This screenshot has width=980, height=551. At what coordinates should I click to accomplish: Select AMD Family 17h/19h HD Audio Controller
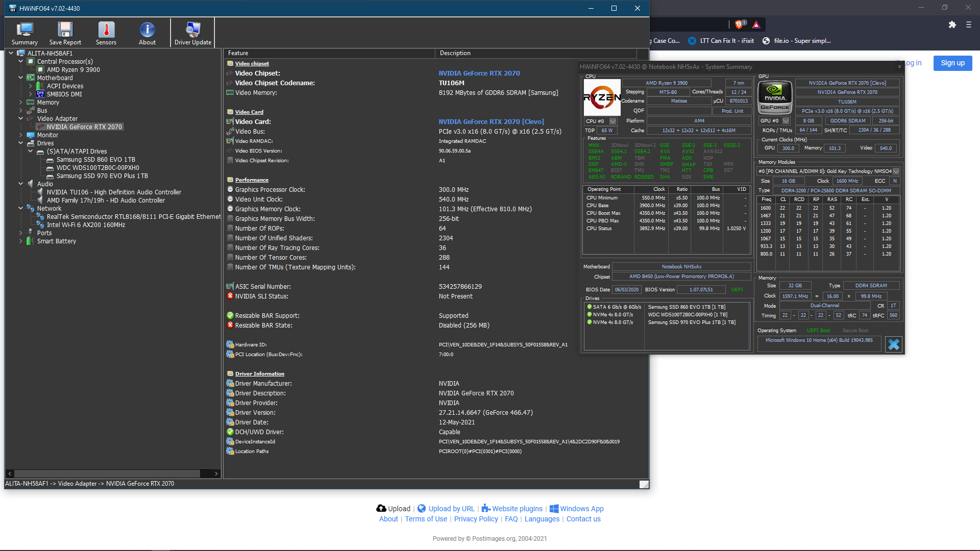point(106,200)
